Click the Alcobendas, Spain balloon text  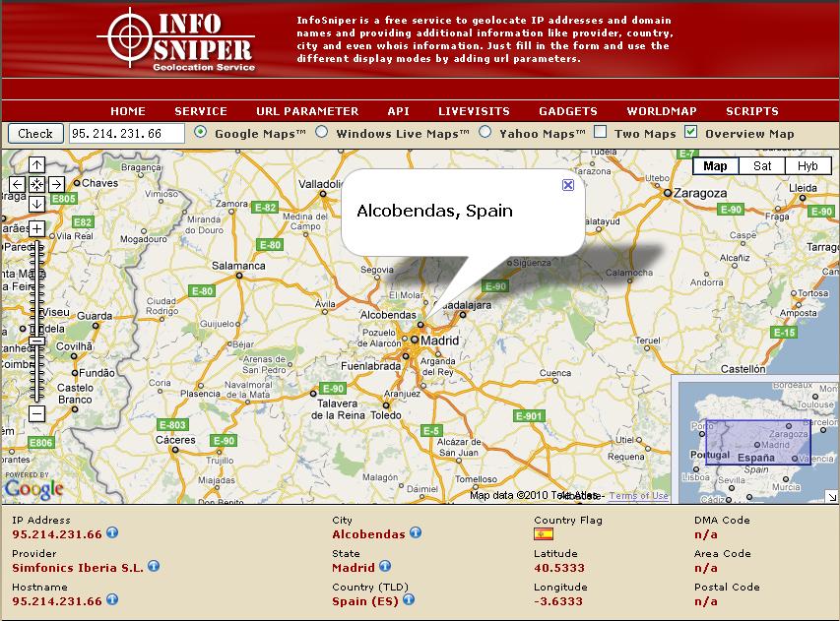(x=434, y=211)
